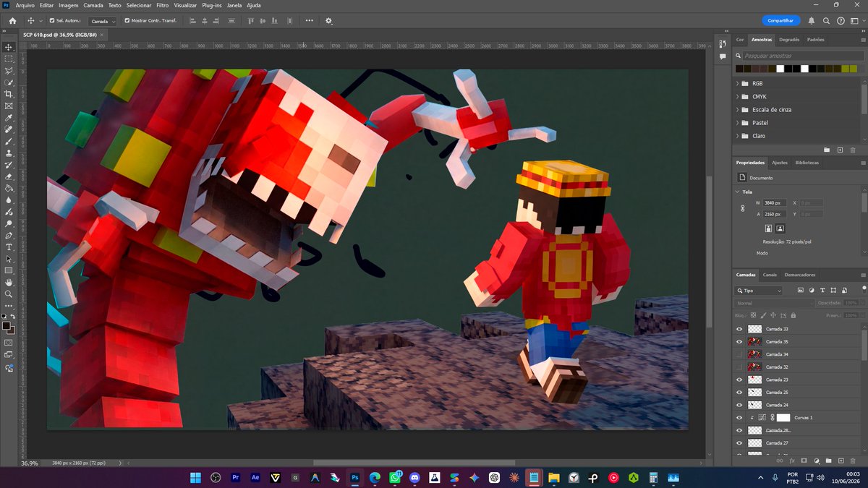The height and width of the screenshot is (488, 868).
Task: Select the Type tool
Action: [x=9, y=247]
